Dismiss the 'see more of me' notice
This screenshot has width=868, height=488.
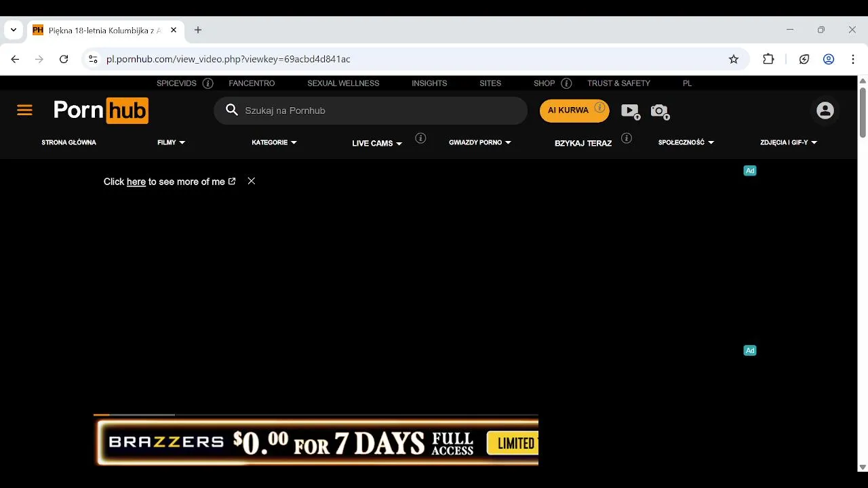pos(252,181)
